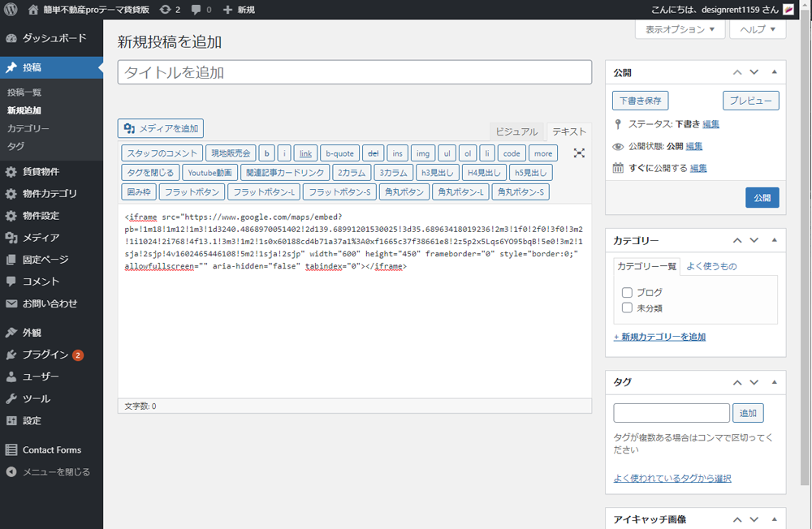Image resolution: width=812 pixels, height=529 pixels.
Task: Click the Add Media button
Action: (x=161, y=128)
